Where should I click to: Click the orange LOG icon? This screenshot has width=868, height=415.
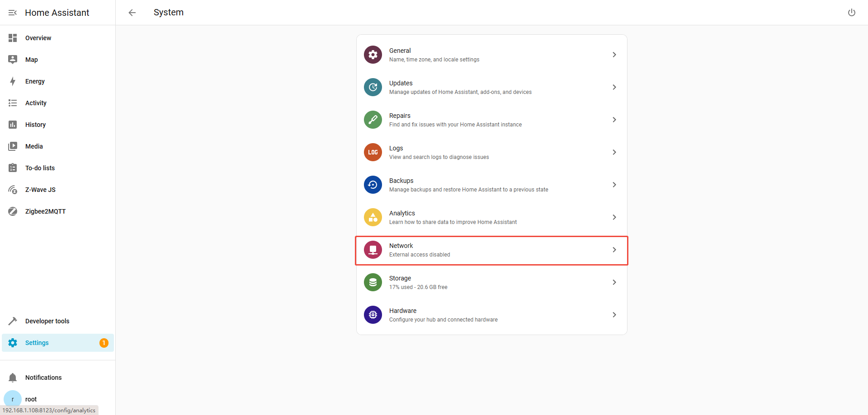pyautogui.click(x=373, y=152)
